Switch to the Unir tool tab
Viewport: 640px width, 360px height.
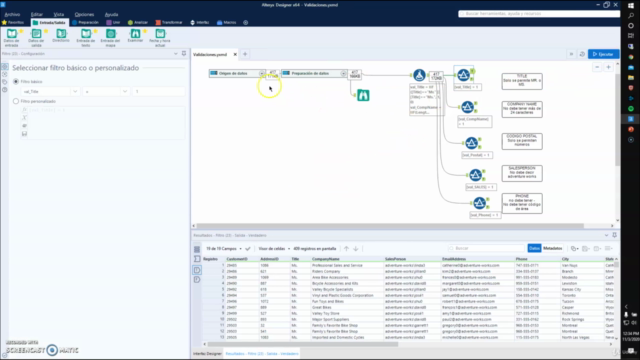113,22
